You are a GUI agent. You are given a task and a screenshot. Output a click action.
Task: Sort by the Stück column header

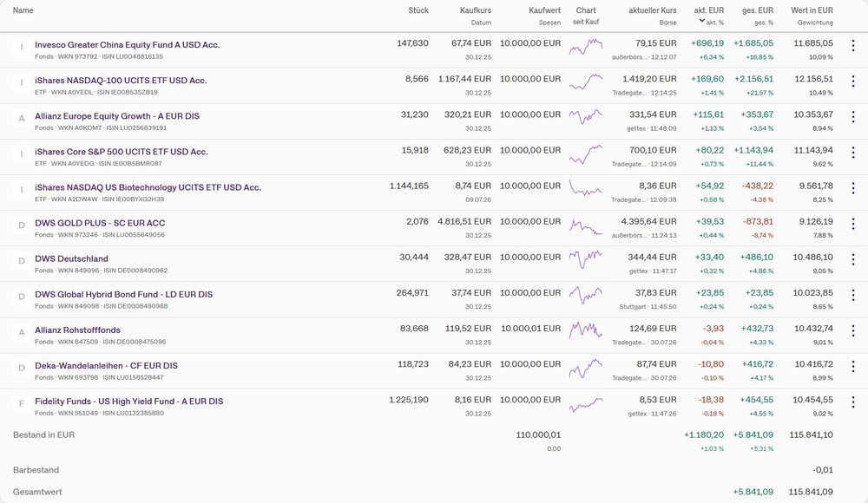point(418,10)
